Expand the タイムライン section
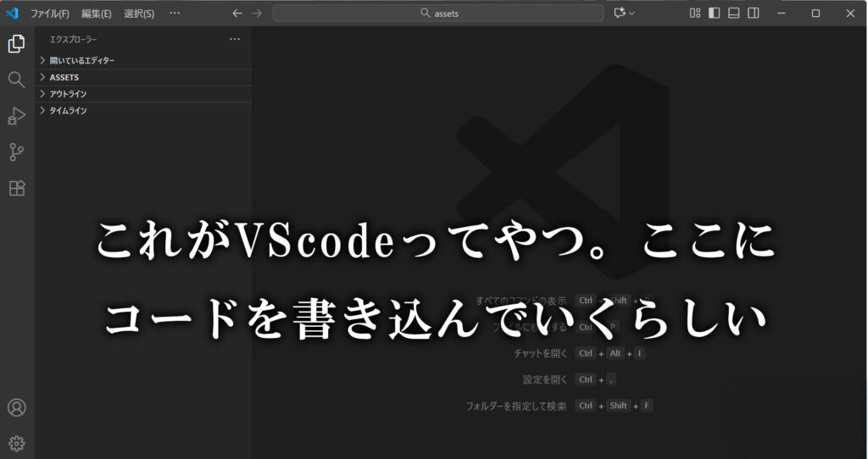The width and height of the screenshot is (868, 459). tap(68, 111)
